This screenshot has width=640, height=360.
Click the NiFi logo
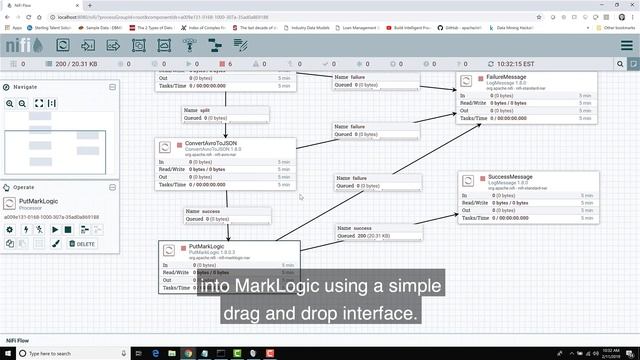(x=24, y=45)
